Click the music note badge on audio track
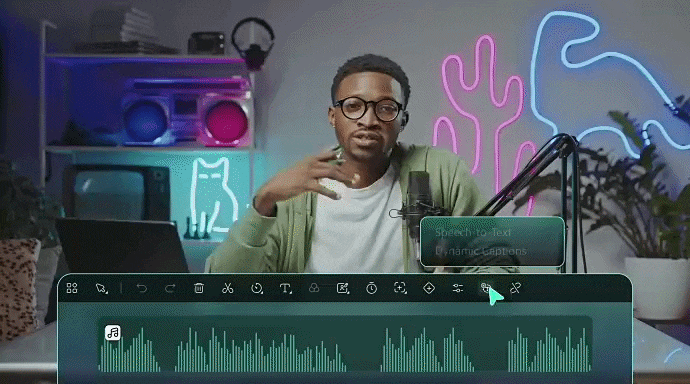The height and width of the screenshot is (384, 690). 113,333
